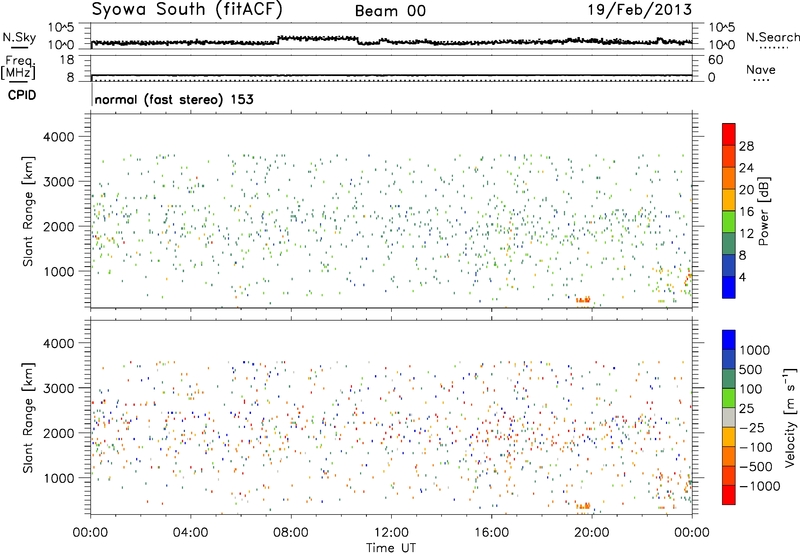Click the 16 label on Power colorbar
Viewport: 800px width, 554px height.
pos(746,212)
